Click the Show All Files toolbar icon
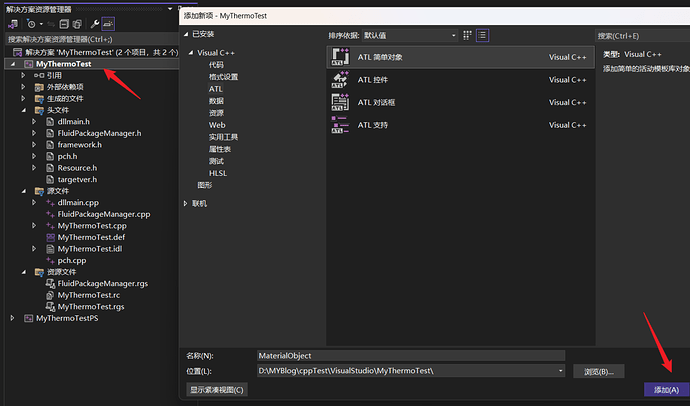690x406 pixels. tap(77, 24)
